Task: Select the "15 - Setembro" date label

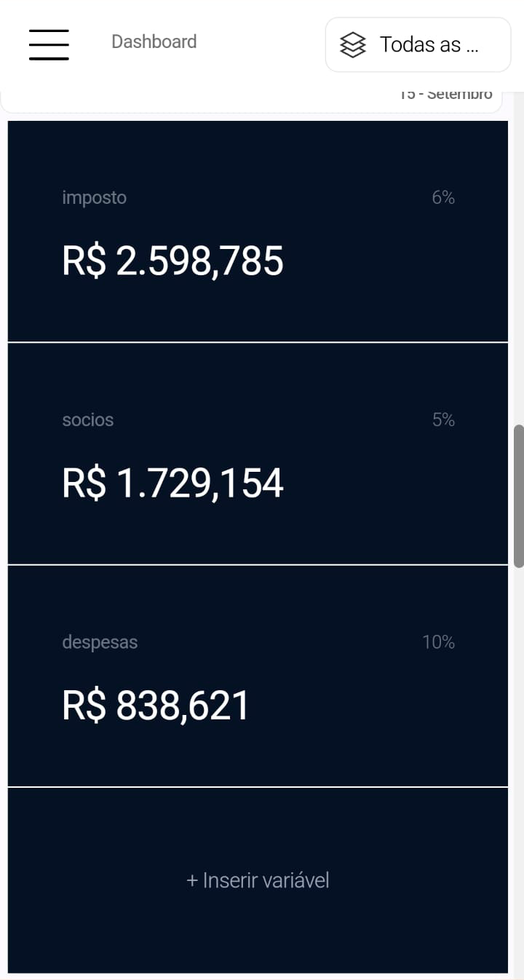Action: tap(445, 95)
